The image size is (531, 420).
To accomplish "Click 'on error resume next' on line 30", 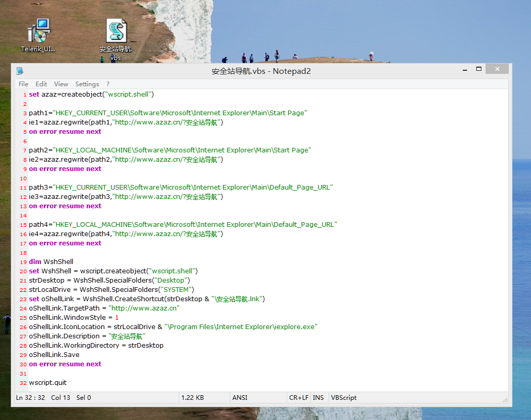I will (65, 364).
